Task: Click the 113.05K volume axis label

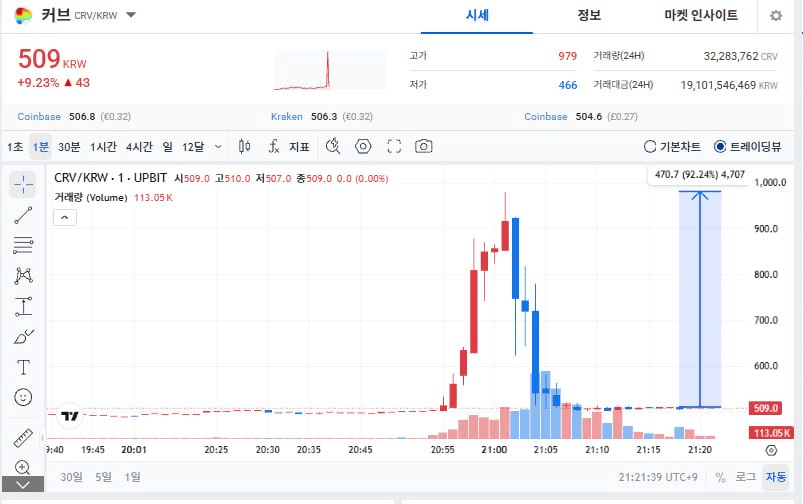Action: [x=772, y=433]
